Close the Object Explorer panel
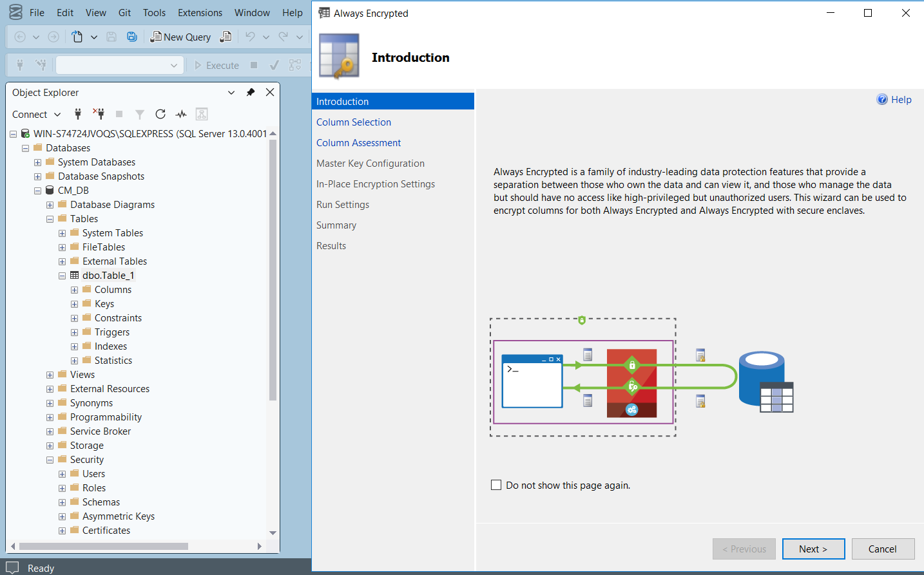924x575 pixels. (270, 92)
